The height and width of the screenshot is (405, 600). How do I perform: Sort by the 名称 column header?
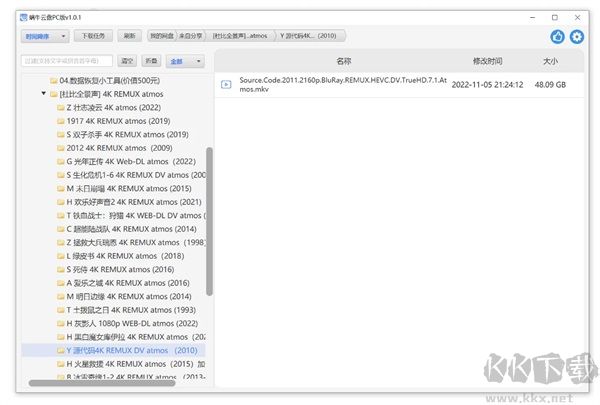(x=344, y=61)
